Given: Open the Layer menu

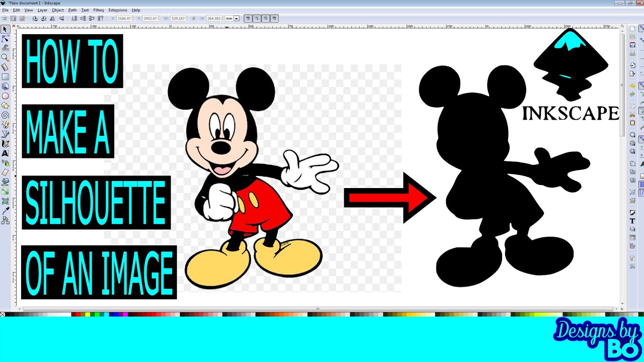Looking at the screenshot, I should point(42,10).
